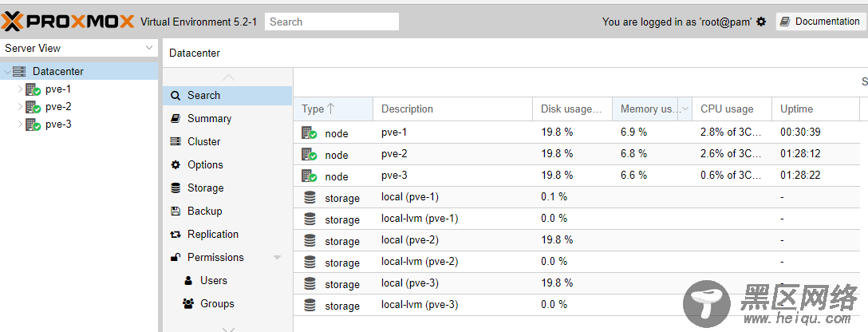Open the Replication menu item
The image size is (868, 332).
click(227, 235)
